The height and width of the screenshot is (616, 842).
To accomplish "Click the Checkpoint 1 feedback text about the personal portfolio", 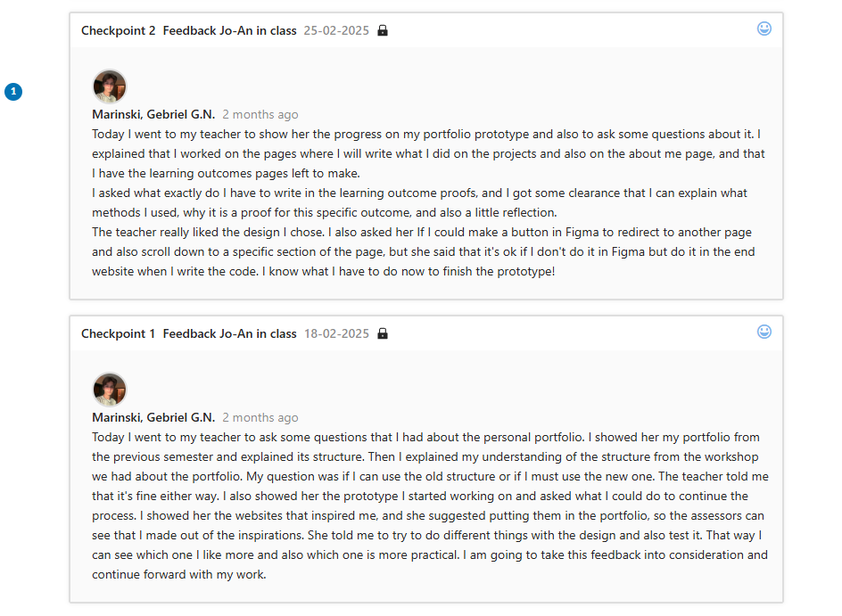I will [x=430, y=505].
